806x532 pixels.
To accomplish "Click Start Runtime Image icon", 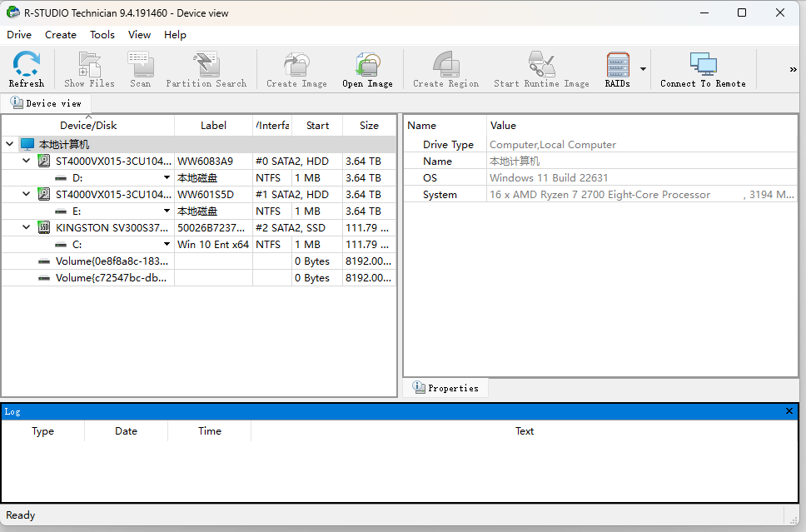I will point(541,69).
